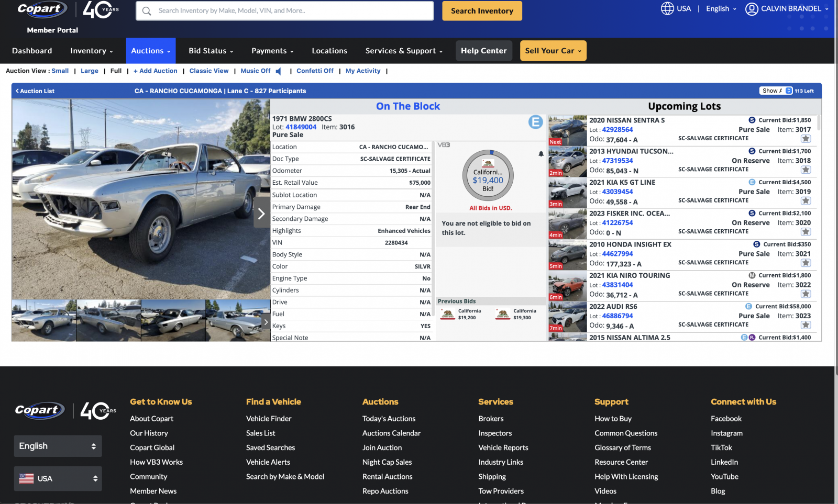Screen dimensions: 838x504
Task: Open the user profile avatar icon
Action: (x=752, y=9)
